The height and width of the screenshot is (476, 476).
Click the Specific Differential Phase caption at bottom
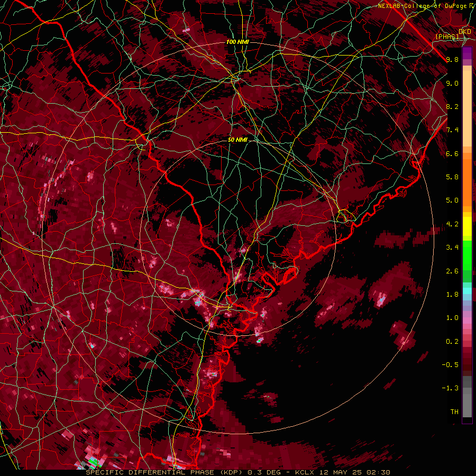(x=237, y=472)
